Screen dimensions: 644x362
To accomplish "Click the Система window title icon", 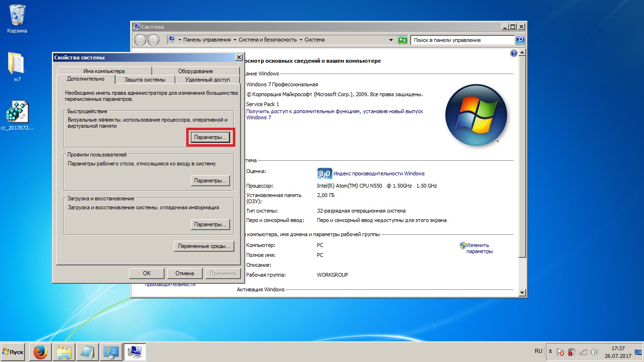I will [x=137, y=27].
